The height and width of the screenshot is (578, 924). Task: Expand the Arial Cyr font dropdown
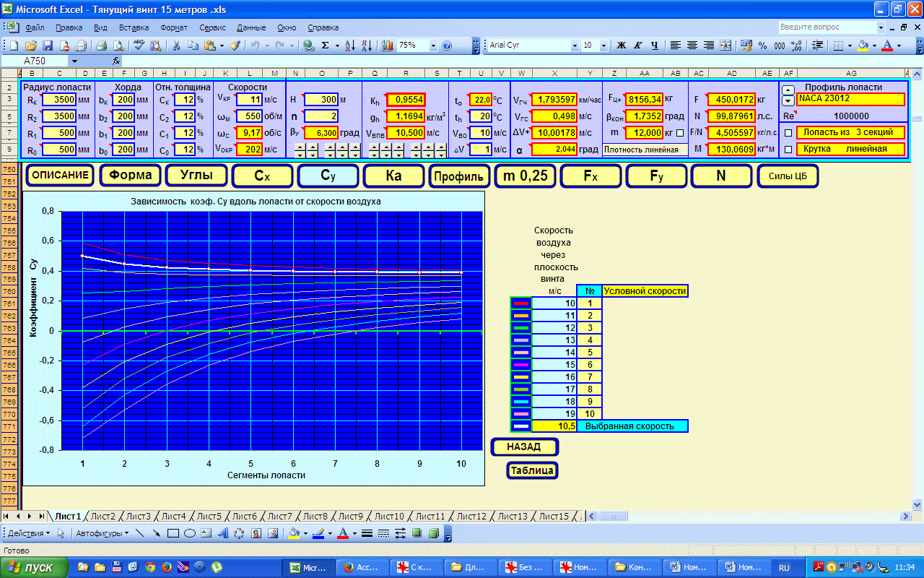[575, 45]
